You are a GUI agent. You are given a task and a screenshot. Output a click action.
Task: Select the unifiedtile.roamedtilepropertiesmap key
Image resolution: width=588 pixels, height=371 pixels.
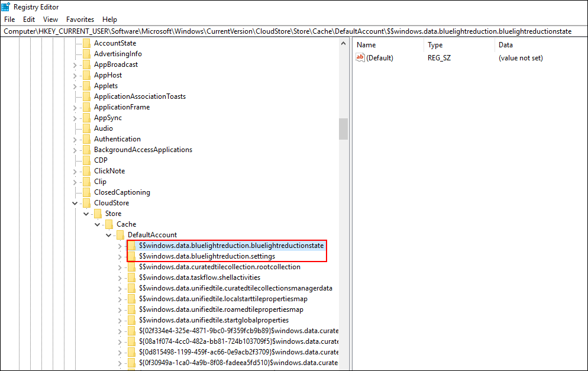[221, 309]
